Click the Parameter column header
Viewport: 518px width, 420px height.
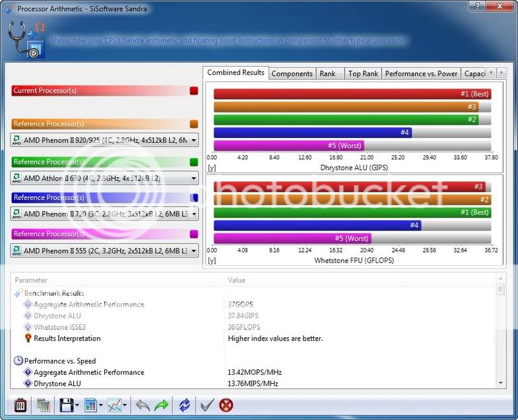[118, 280]
